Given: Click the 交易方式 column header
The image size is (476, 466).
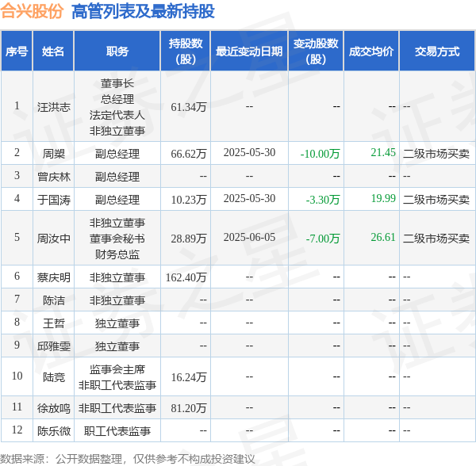Looking at the screenshot, I should point(437,52).
